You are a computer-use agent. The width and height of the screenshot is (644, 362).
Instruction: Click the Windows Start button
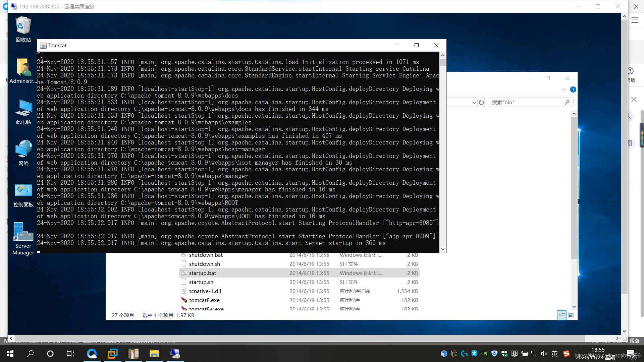pyautogui.click(x=10, y=353)
